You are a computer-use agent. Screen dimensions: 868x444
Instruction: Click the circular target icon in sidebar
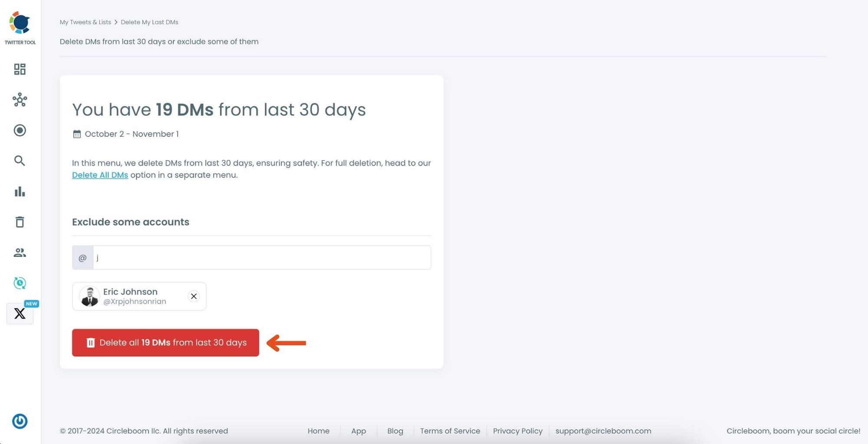coord(20,130)
